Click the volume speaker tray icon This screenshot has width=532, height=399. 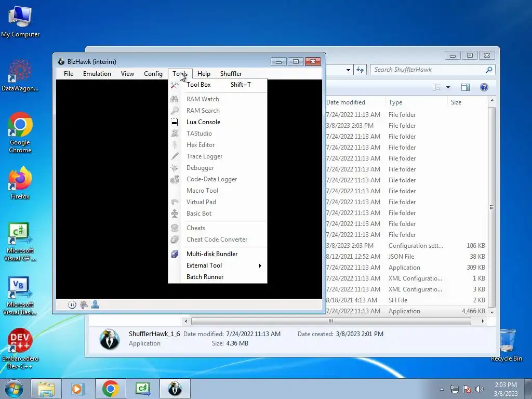479,389
